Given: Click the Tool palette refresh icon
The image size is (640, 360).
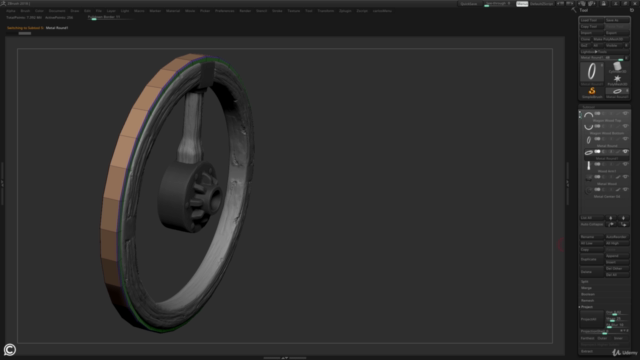Looking at the screenshot, I should click(632, 10).
